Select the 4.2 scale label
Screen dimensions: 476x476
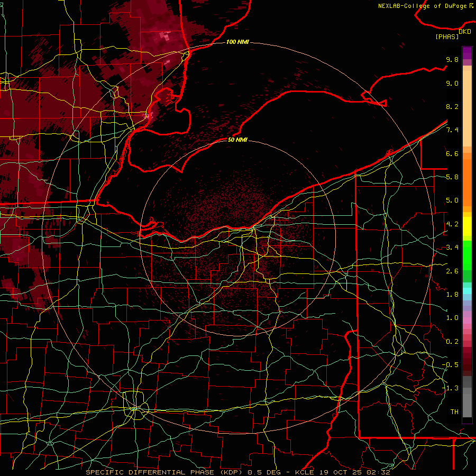(x=452, y=224)
